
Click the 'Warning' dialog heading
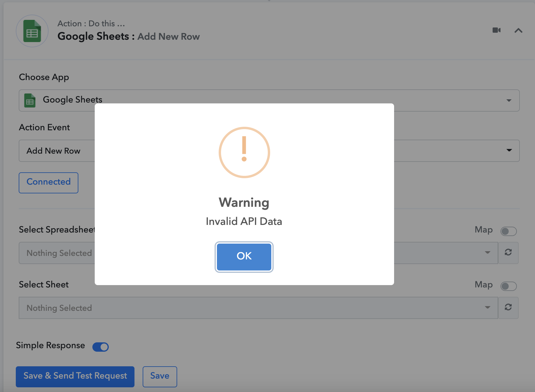point(244,203)
